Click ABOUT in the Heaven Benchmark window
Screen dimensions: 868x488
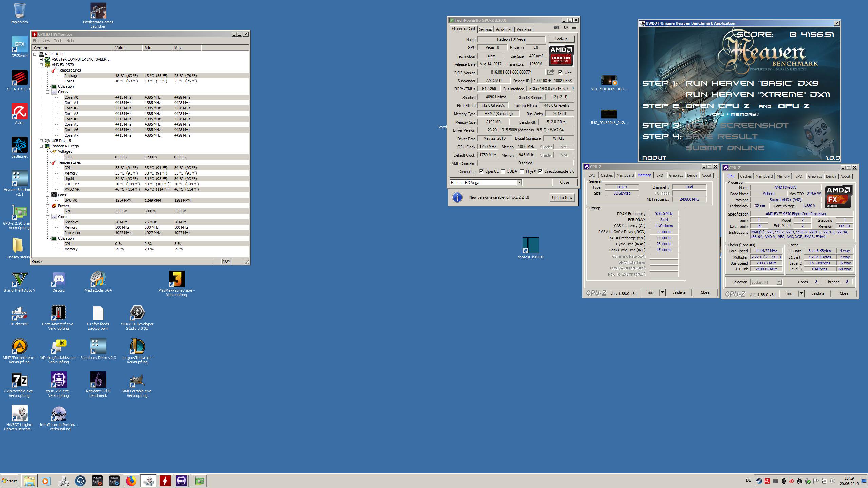click(x=654, y=158)
